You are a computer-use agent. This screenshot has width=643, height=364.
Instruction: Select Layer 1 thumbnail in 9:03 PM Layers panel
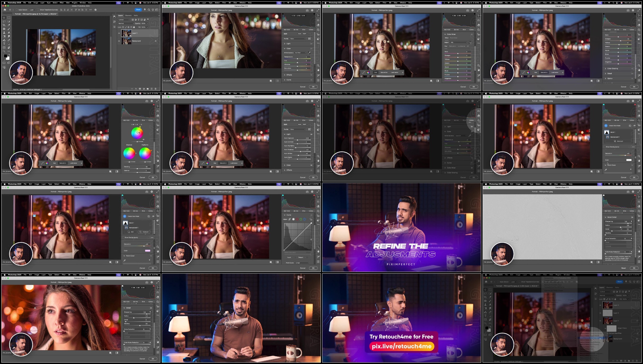126,33
